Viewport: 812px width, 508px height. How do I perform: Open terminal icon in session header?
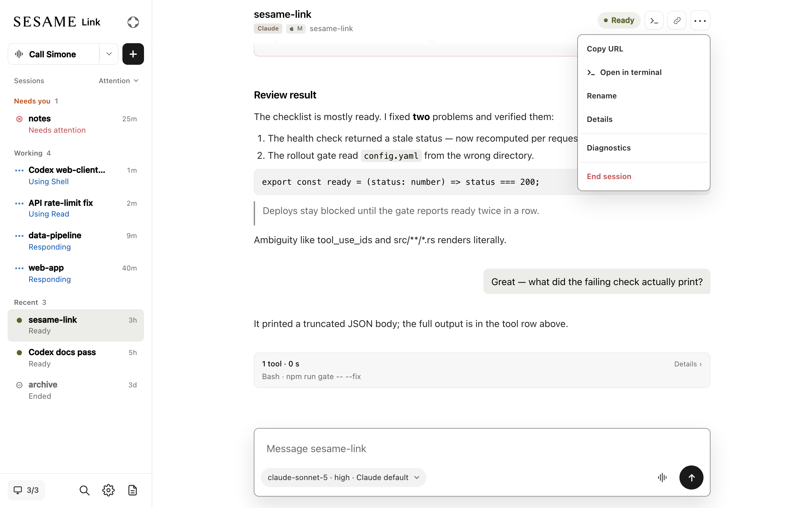654,21
